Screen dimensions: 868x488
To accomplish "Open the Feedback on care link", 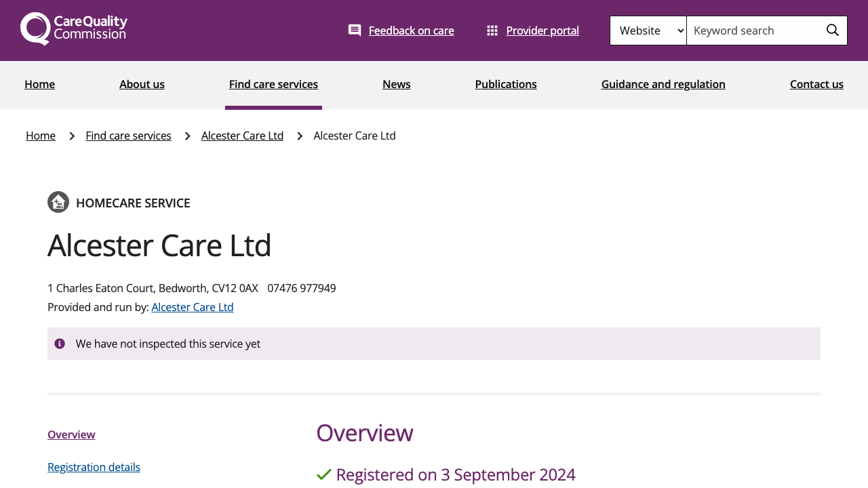I will pos(411,30).
